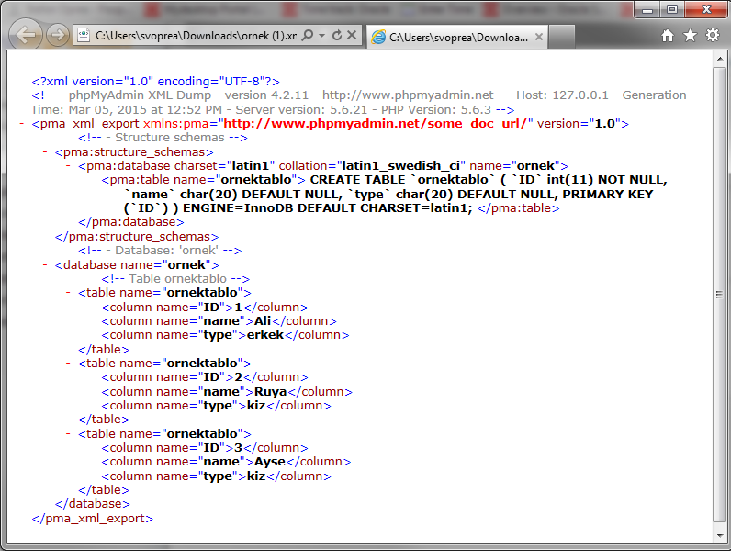This screenshot has height=560, width=731.
Task: Open the Home page icon
Action: click(668, 36)
